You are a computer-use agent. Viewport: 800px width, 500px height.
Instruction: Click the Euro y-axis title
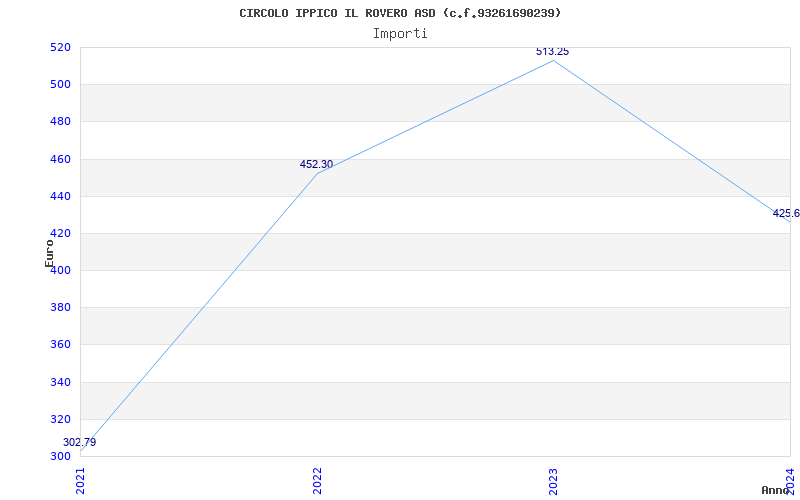pos(49,253)
